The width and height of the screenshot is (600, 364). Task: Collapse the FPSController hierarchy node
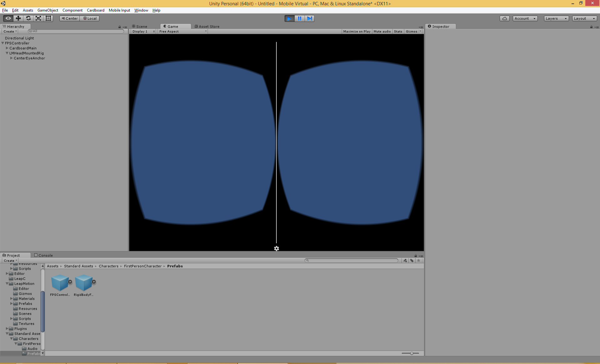point(3,43)
